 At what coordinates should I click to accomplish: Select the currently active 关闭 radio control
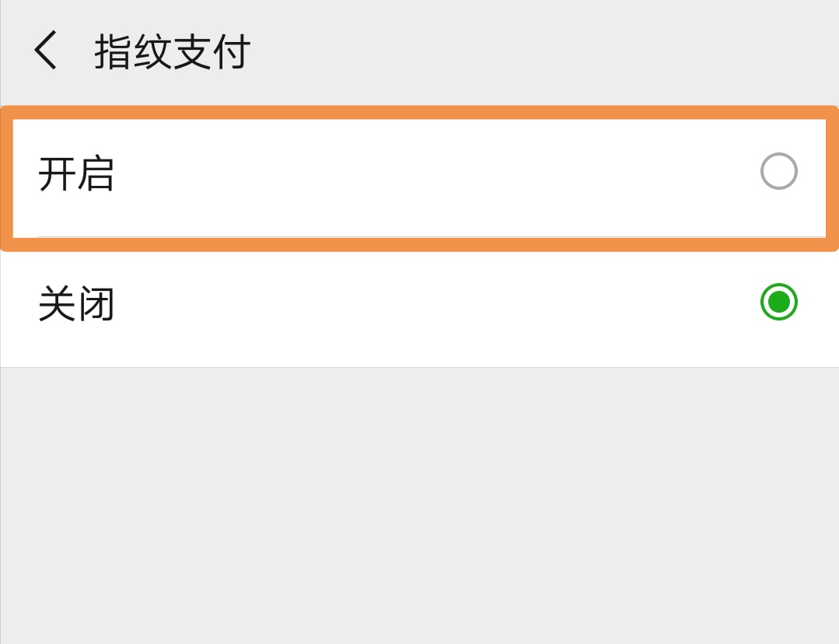click(778, 303)
